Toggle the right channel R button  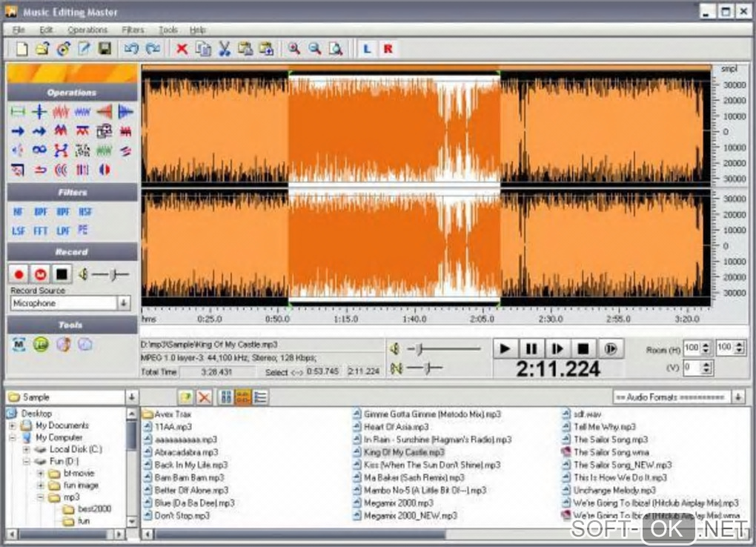click(388, 49)
